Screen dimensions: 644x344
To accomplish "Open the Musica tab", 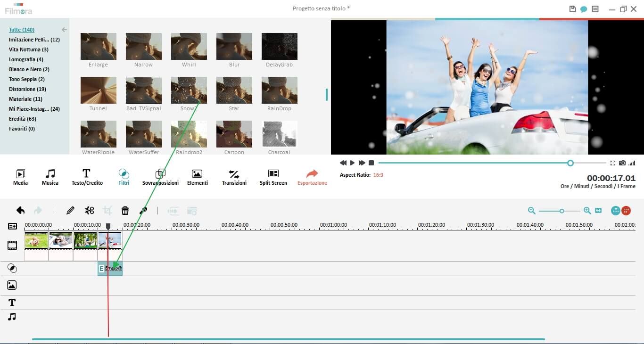I will coord(50,177).
